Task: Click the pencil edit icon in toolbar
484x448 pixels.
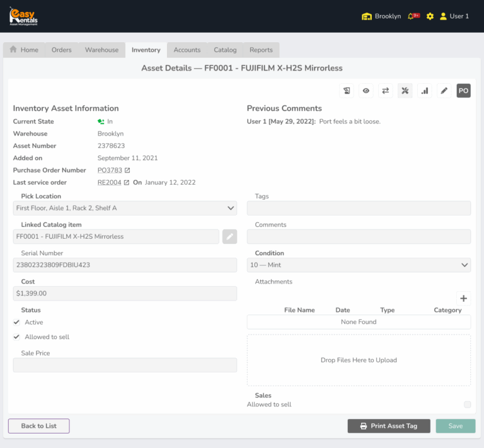Action: click(x=444, y=91)
